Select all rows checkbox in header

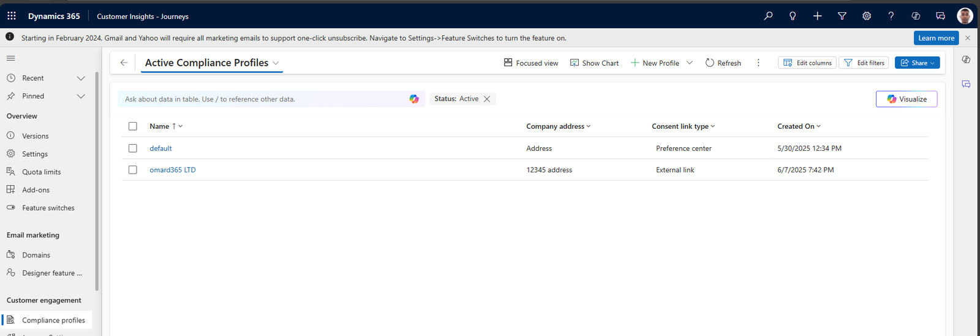(x=133, y=126)
